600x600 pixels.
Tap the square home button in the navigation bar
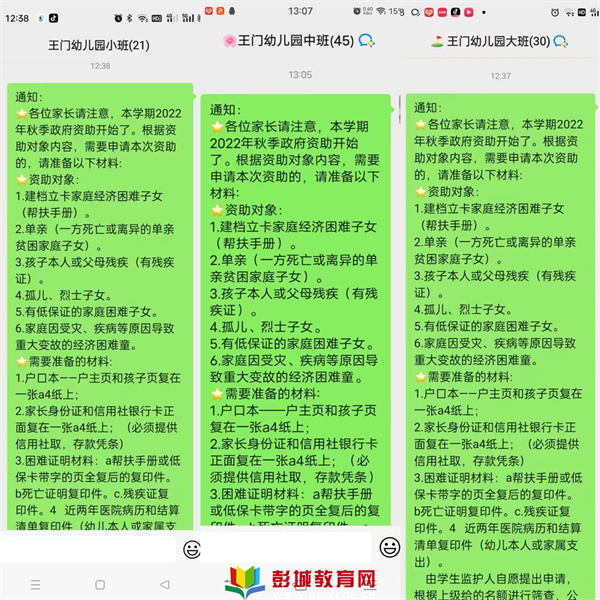coord(100,584)
